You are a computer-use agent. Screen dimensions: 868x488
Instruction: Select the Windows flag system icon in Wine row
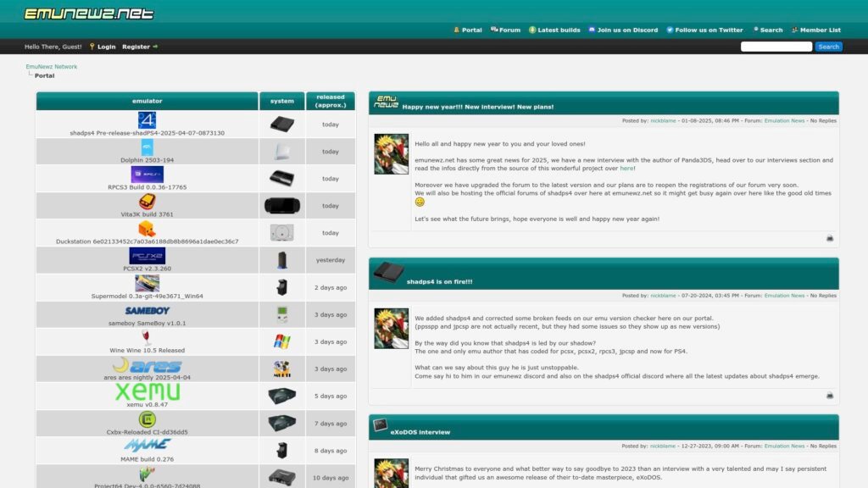click(281, 341)
